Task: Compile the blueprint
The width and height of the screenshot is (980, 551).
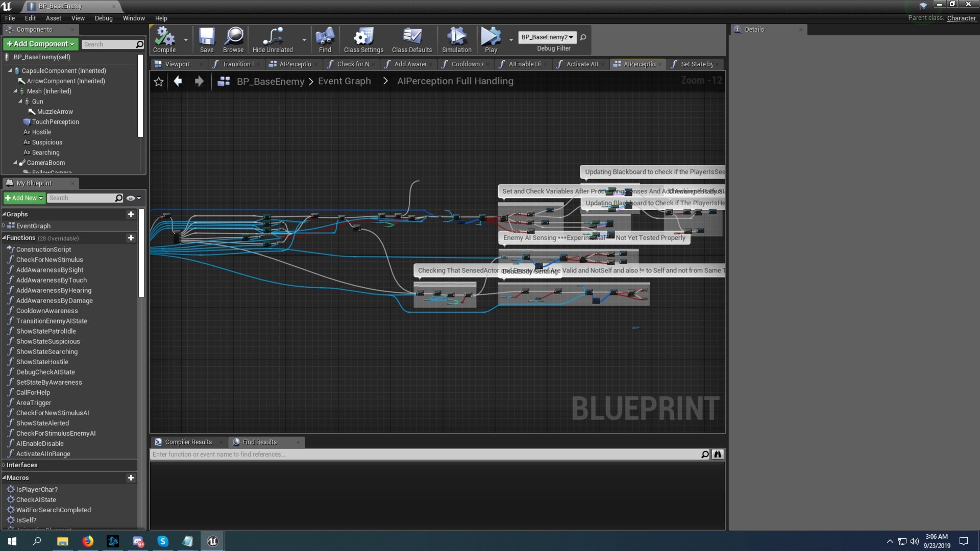Action: [x=164, y=40]
